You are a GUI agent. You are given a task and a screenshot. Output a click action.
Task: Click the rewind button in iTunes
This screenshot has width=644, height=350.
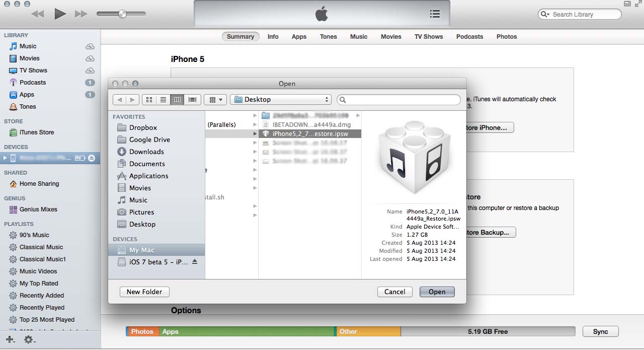click(38, 14)
